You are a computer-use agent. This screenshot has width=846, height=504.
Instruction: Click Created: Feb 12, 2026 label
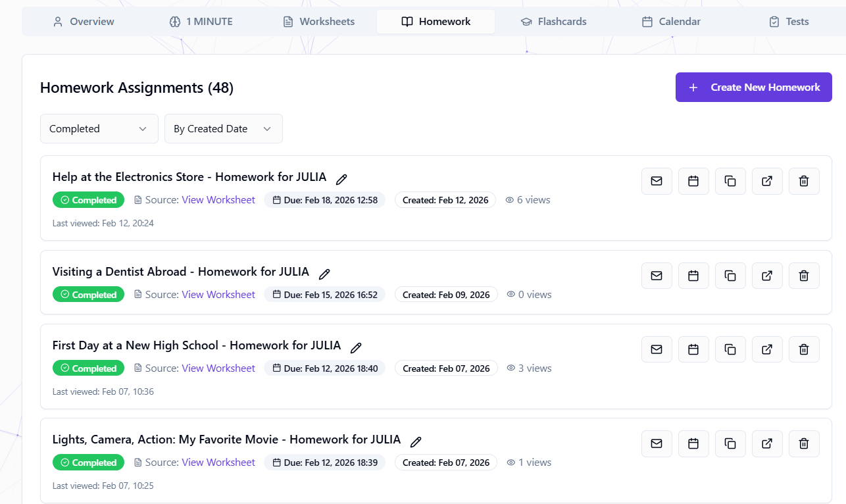[x=445, y=200]
